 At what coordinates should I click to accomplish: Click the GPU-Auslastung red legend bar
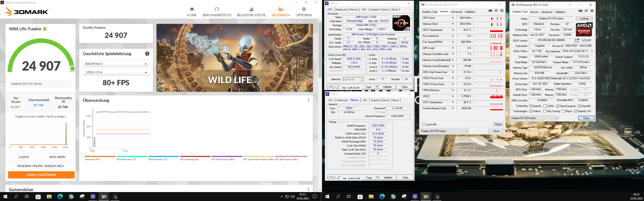point(195,157)
